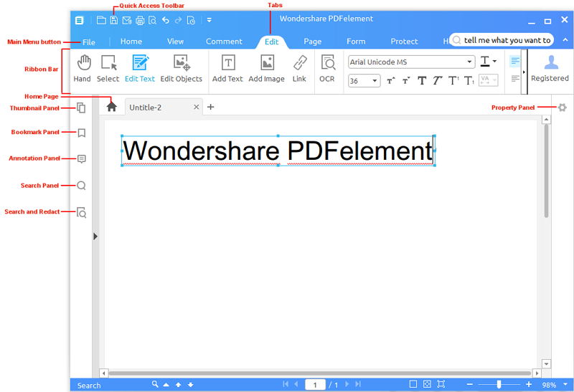Click the Print icon in quick access toolbar
The image size is (574, 392).
pos(140,21)
